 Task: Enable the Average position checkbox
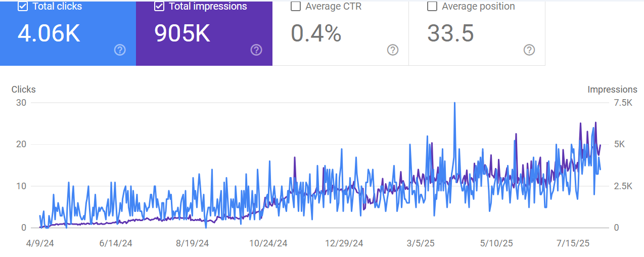pyautogui.click(x=432, y=6)
